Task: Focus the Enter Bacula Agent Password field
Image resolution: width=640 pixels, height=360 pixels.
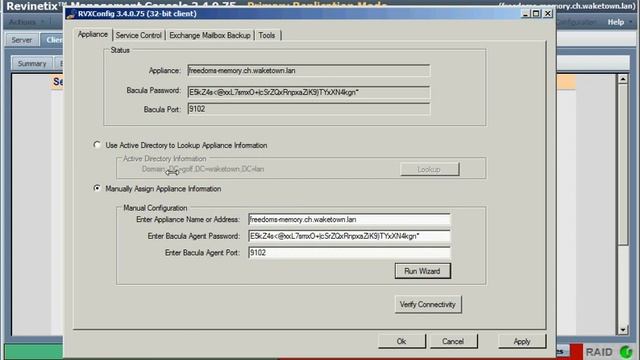Action: [x=349, y=236]
